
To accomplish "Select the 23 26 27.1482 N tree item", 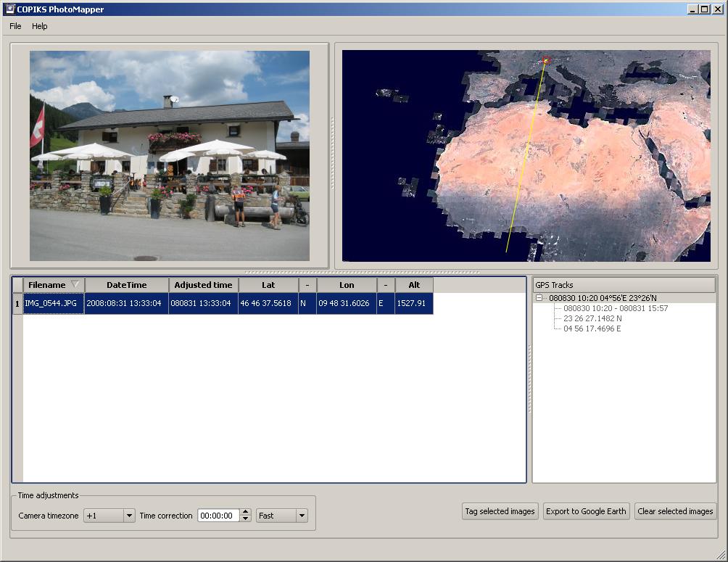I will tap(592, 318).
